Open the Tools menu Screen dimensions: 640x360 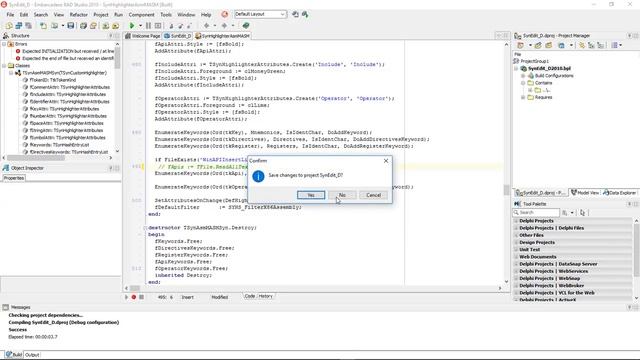pos(166,15)
